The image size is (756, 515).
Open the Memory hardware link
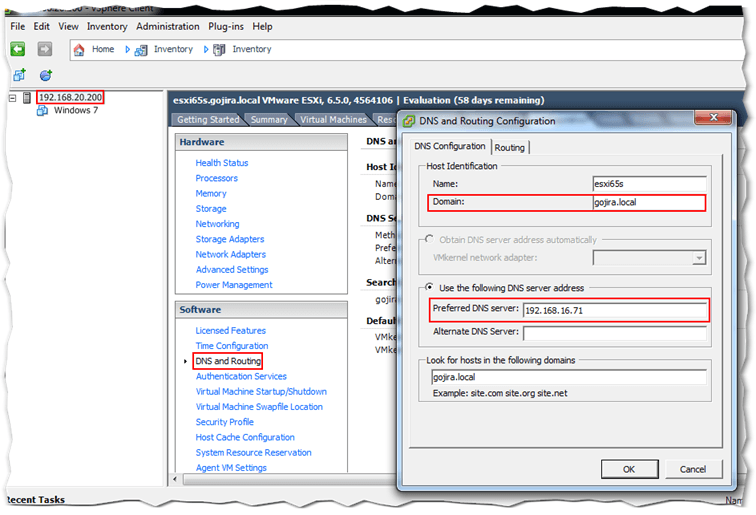(x=211, y=193)
